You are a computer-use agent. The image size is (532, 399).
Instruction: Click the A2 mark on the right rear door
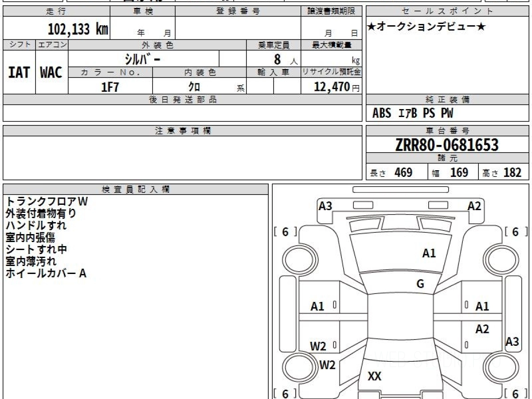tap(482, 329)
